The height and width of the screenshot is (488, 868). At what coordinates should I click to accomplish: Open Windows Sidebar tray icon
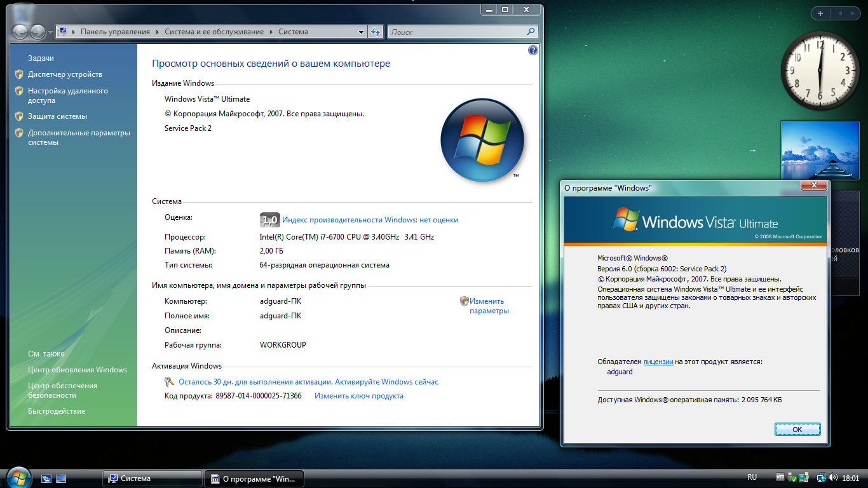pos(804,477)
